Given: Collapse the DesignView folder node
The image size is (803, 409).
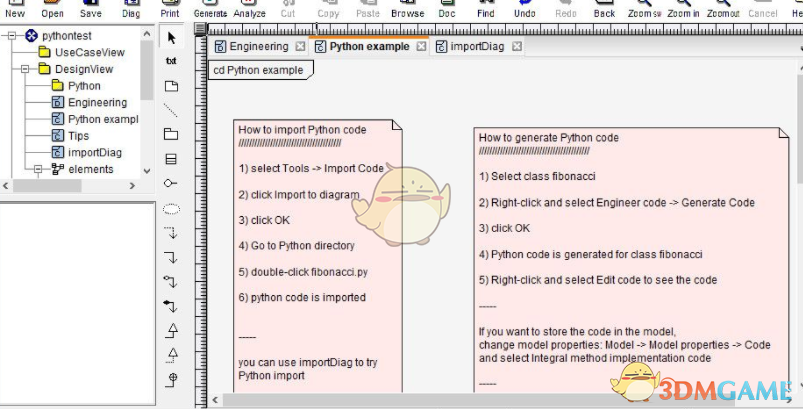Looking at the screenshot, I should click(24, 69).
